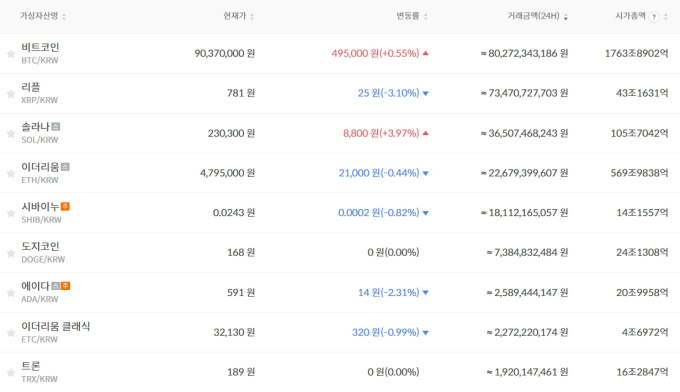The width and height of the screenshot is (680, 392).
Task: Click the red up arrow in 비트코인 row
Action: click(425, 53)
